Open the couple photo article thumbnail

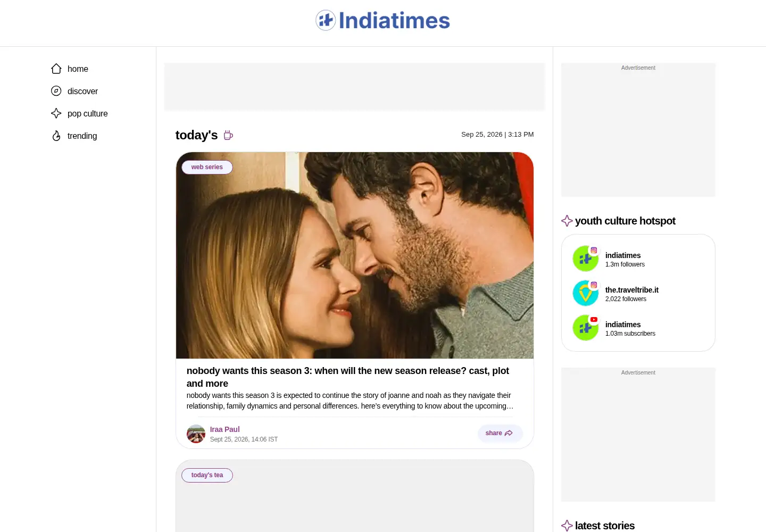pos(355,255)
